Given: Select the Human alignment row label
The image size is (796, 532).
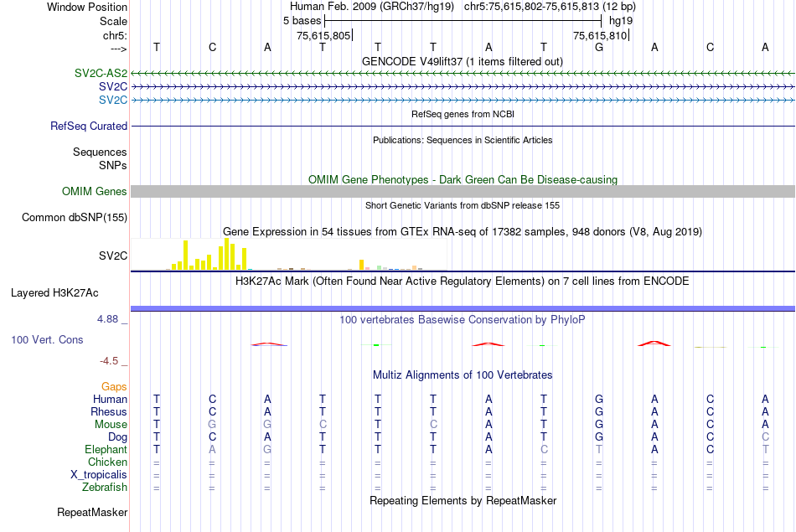Looking at the screenshot, I should 110,399.
